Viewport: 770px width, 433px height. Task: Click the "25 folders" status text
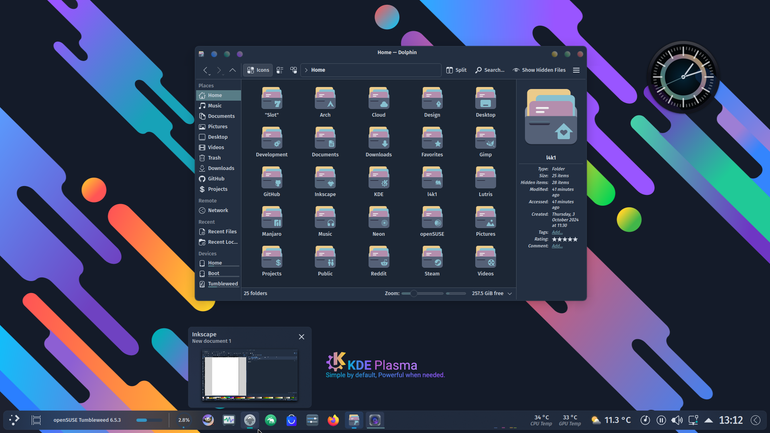click(255, 294)
